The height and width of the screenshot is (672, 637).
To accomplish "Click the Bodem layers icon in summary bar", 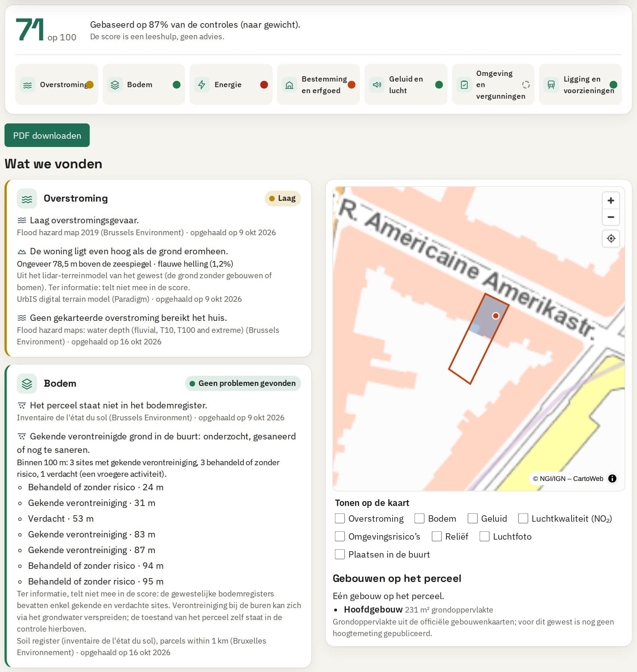I will pos(115,85).
